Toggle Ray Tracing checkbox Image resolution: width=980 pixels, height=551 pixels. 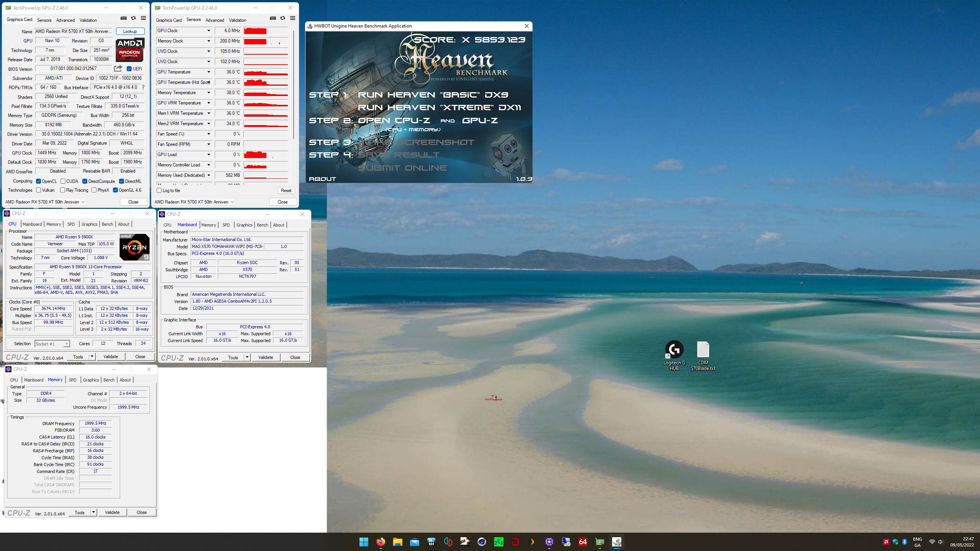click(x=63, y=190)
